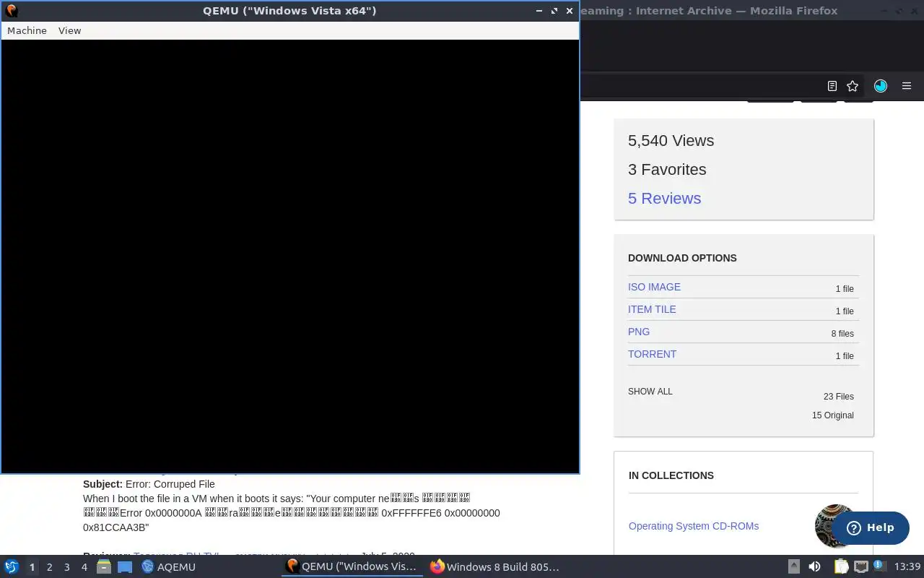Click the update notification tray icon

pos(879,566)
